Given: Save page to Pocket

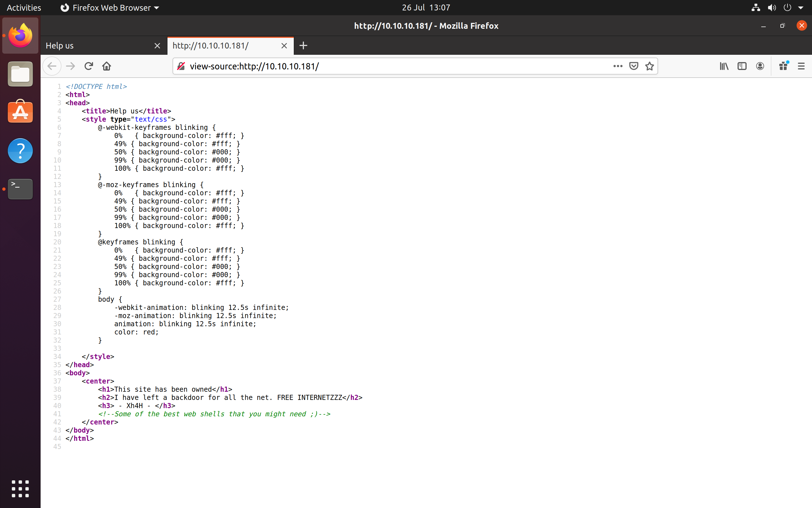Looking at the screenshot, I should point(634,66).
